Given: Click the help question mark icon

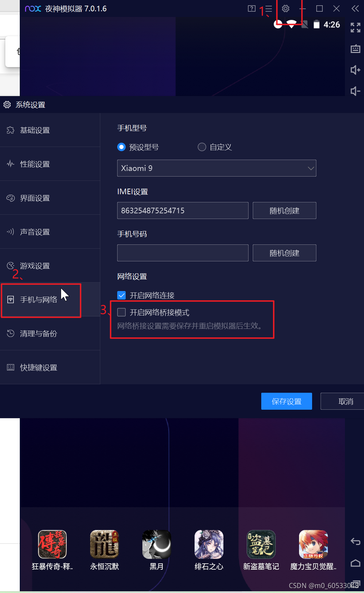Looking at the screenshot, I should tap(252, 8).
